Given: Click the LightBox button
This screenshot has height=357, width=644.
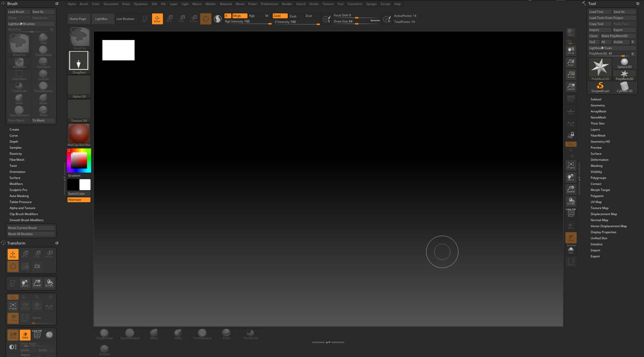Looking at the screenshot, I should coord(101,19).
